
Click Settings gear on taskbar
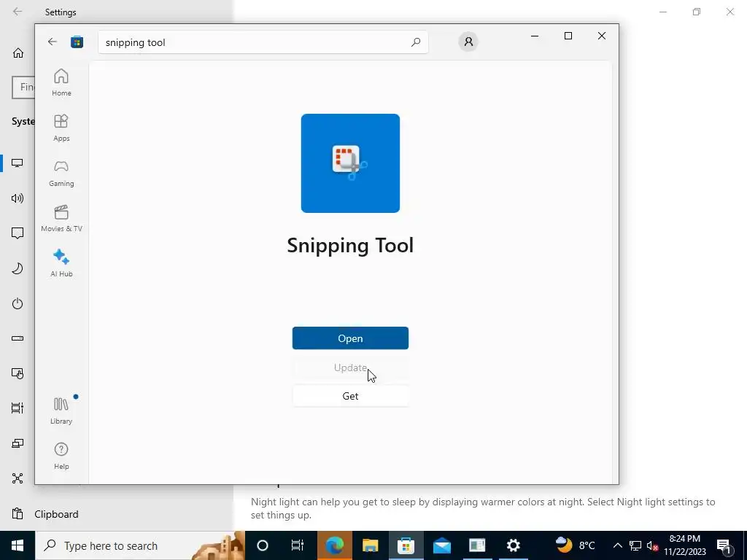click(513, 545)
